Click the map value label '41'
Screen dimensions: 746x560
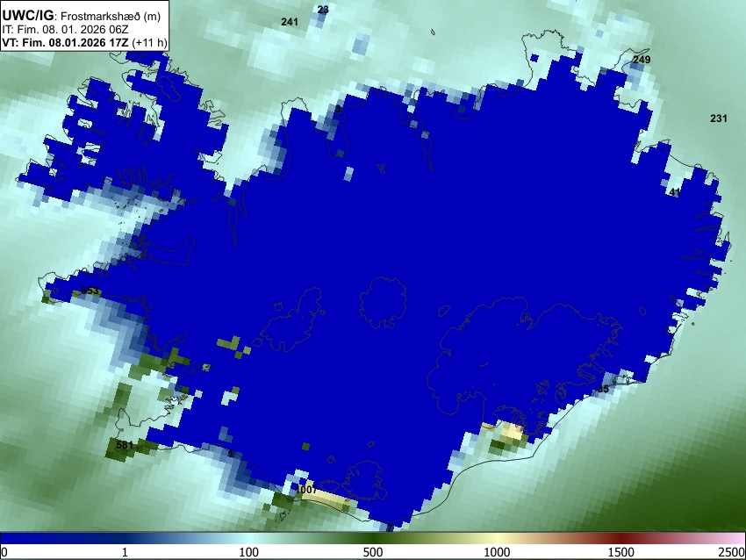675,192
